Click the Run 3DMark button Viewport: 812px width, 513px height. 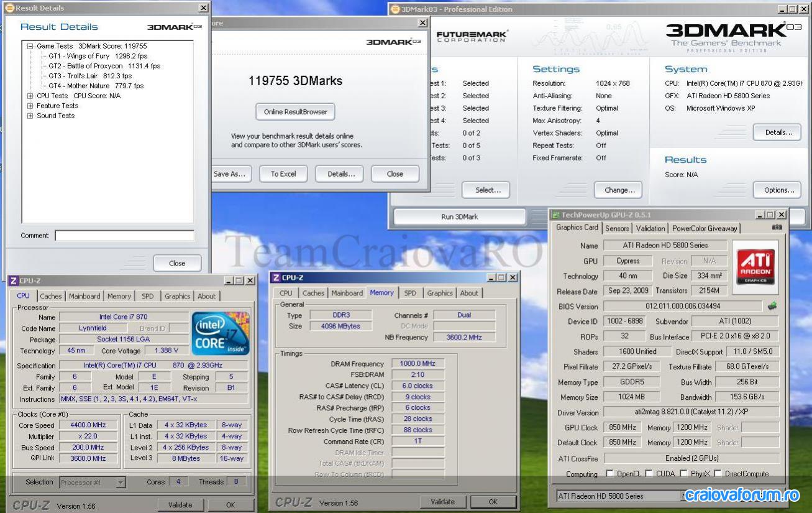click(460, 217)
